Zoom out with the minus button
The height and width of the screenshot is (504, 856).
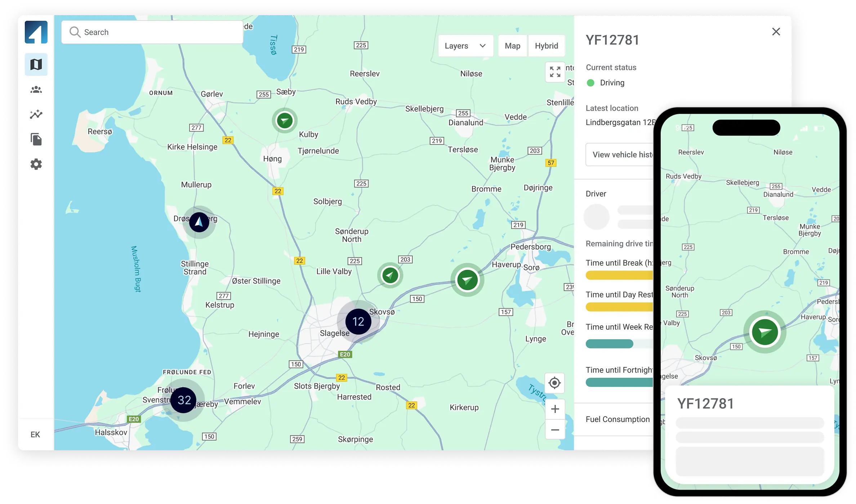click(555, 430)
